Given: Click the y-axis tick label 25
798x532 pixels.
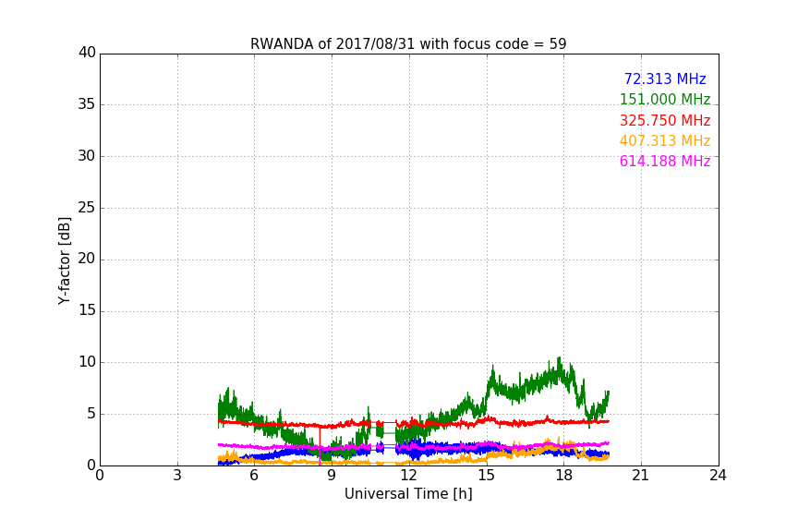Looking at the screenshot, I should click(x=87, y=208).
